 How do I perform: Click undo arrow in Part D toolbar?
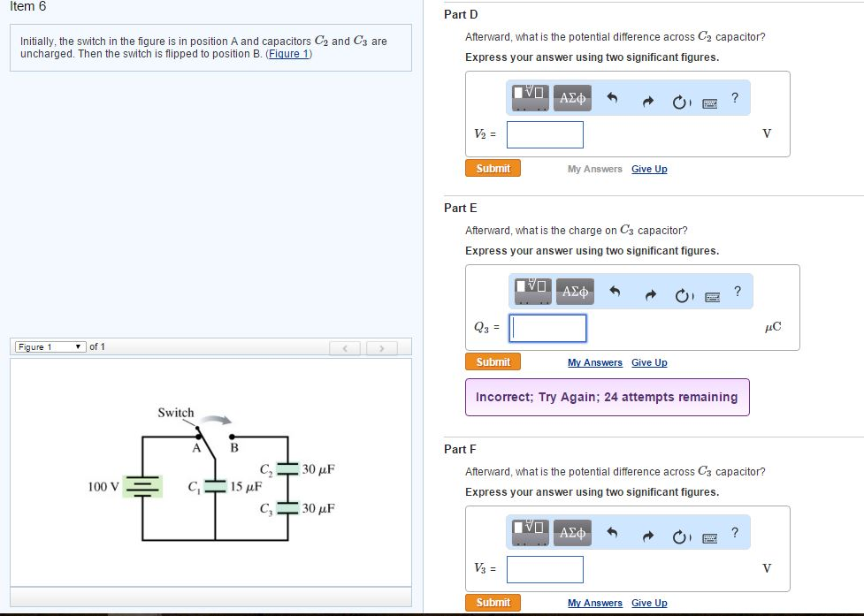point(614,98)
